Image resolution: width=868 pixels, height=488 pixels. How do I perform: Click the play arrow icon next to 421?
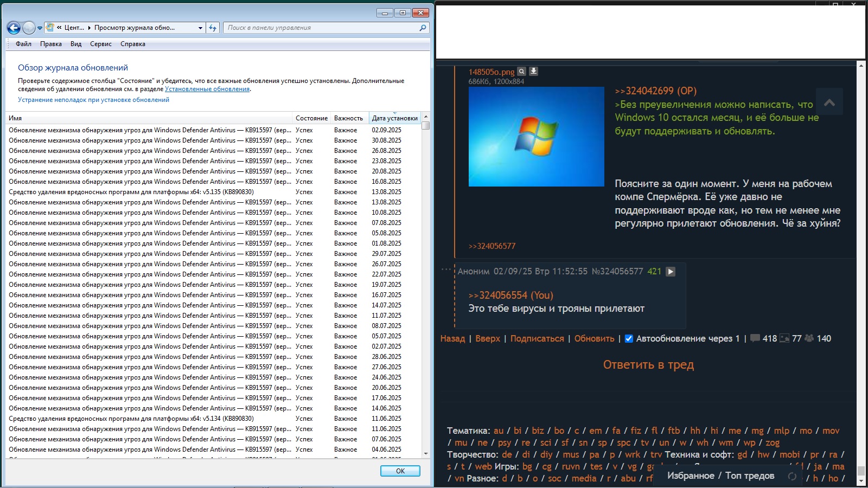click(x=671, y=272)
